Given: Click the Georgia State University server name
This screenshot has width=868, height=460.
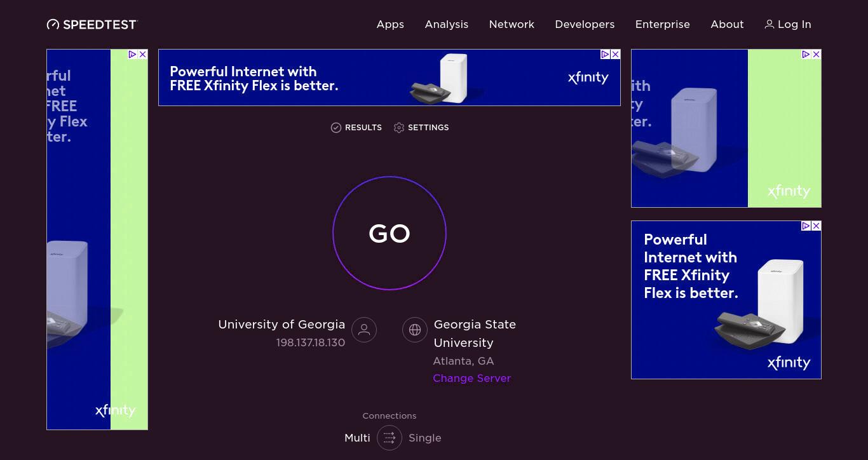Looking at the screenshot, I should [x=475, y=334].
